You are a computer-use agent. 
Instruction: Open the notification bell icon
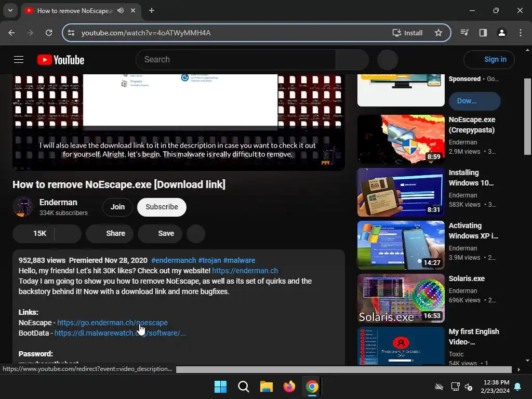(518, 387)
